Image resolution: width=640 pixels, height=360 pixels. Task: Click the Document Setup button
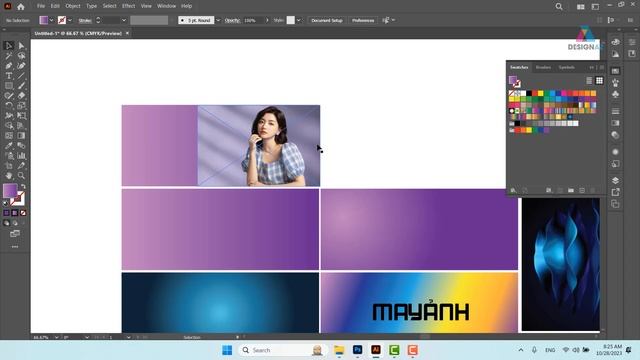(327, 20)
